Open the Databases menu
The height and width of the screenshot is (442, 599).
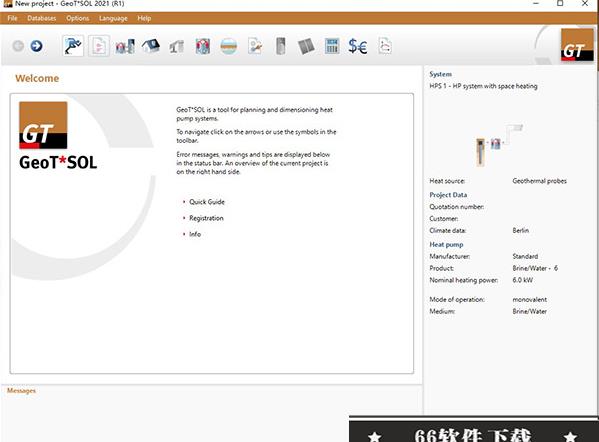(42, 18)
